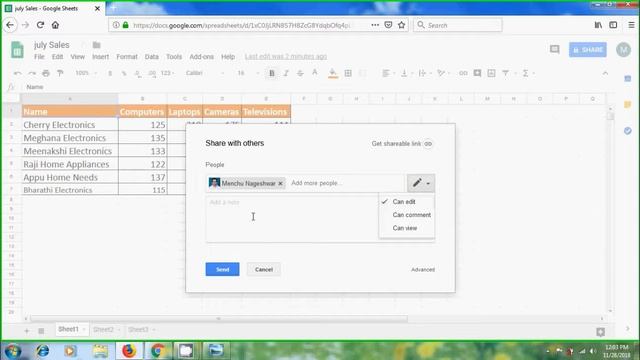Open the vertical align dropdown

407,73
